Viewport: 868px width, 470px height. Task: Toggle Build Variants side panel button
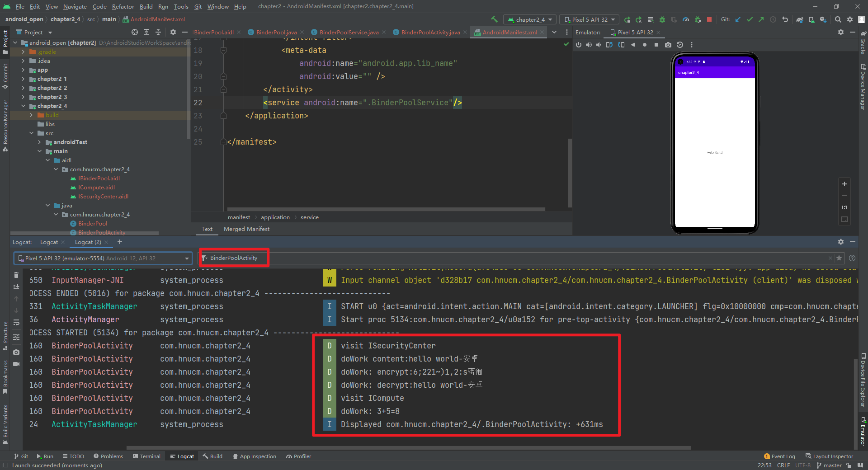pos(5,424)
